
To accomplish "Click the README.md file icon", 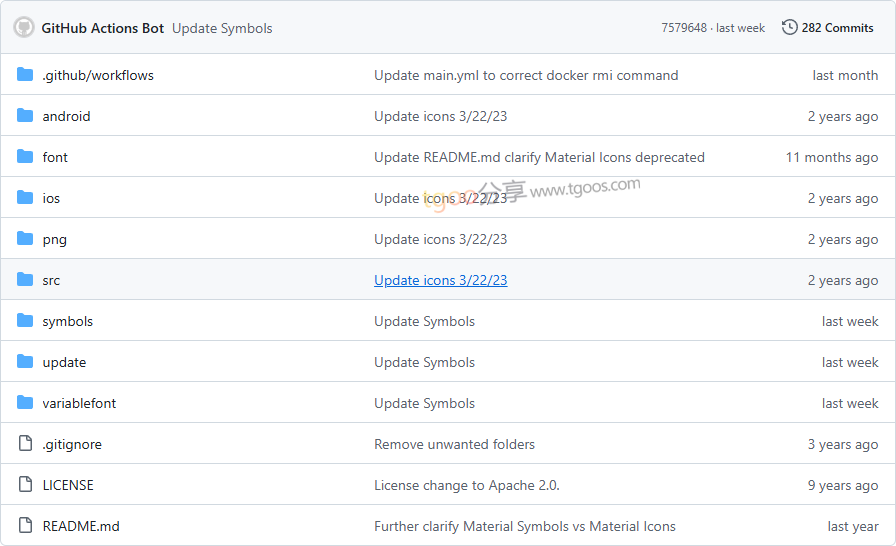I will point(25,526).
